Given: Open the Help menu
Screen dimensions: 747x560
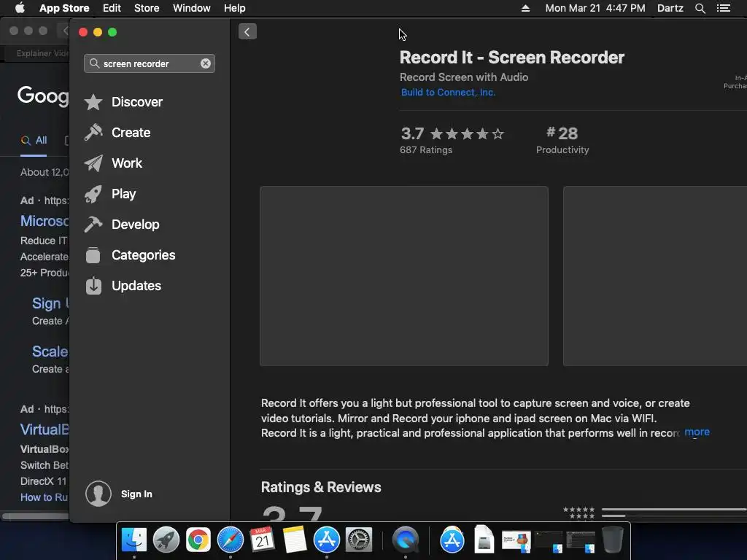Looking at the screenshot, I should 235,8.
